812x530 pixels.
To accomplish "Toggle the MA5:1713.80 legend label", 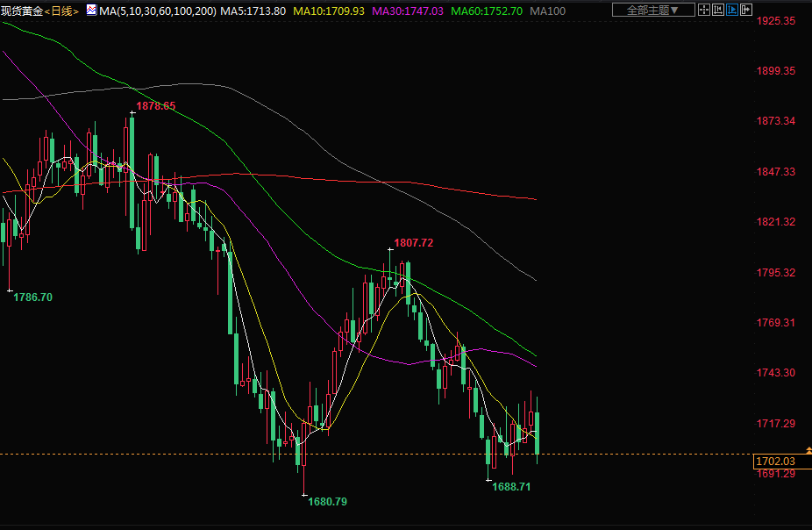I will [x=253, y=11].
